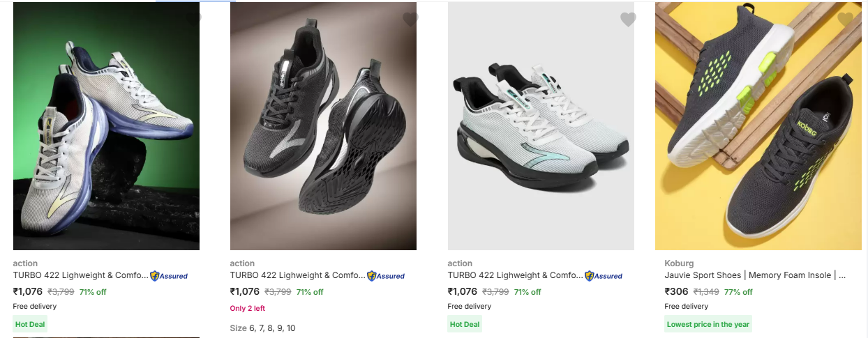This screenshot has height=338, width=868.
Task: Click the ₹306 price on the Koburg shoe
Action: pyautogui.click(x=676, y=292)
